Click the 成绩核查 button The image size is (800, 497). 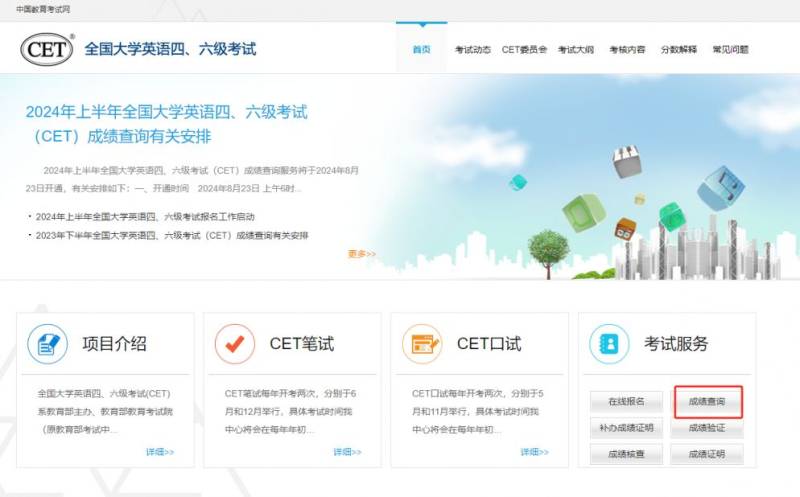pyautogui.click(x=627, y=454)
